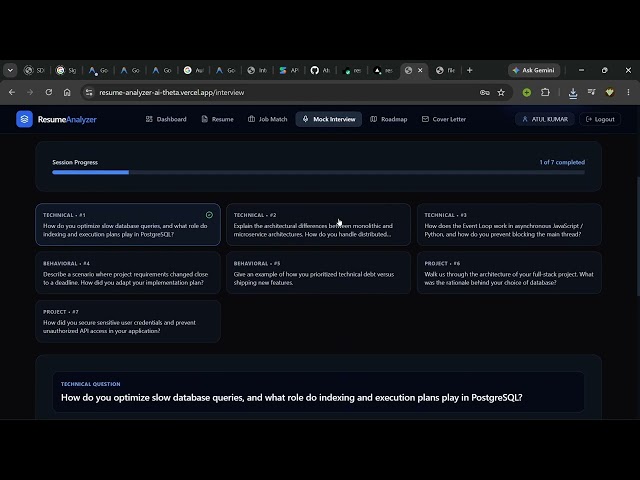The image size is (640, 480).
Task: Open a new tab with plus button
Action: tap(469, 70)
